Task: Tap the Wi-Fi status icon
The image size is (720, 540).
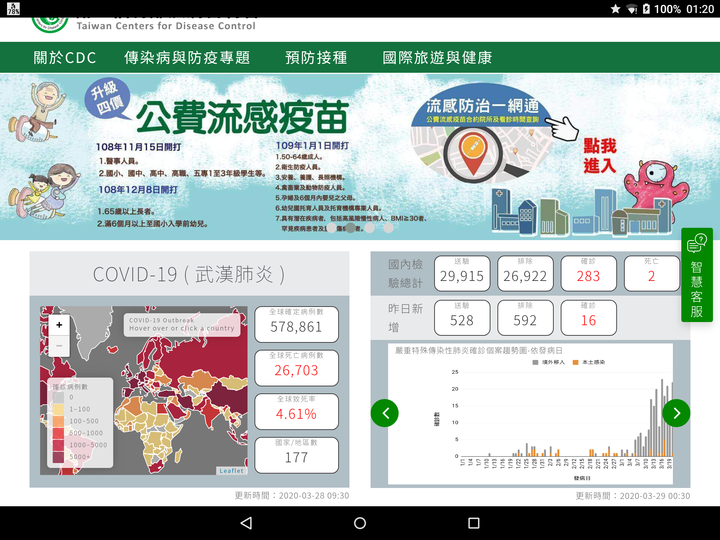Action: point(632,9)
